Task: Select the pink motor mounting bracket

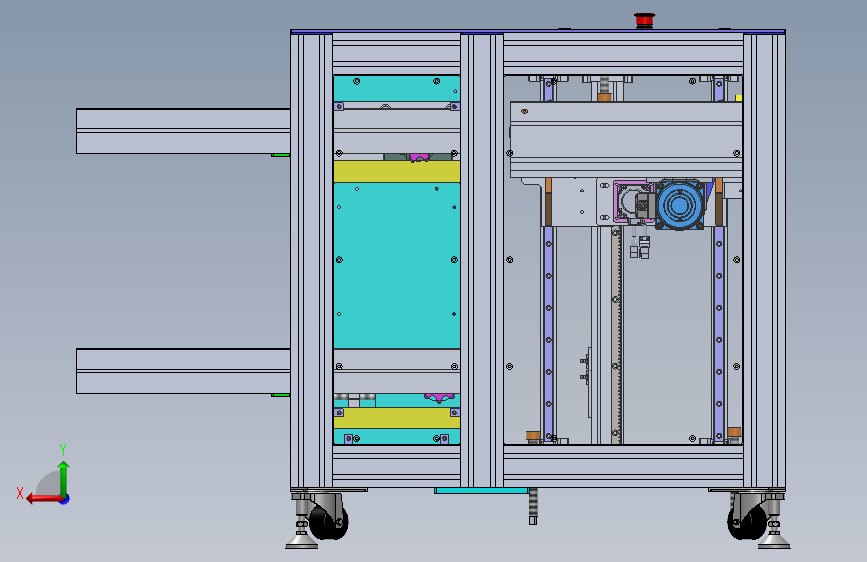Action: pyautogui.click(x=633, y=202)
